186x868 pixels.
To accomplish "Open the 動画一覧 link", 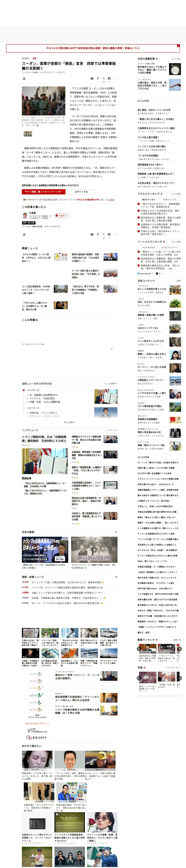I will [x=177, y=640].
